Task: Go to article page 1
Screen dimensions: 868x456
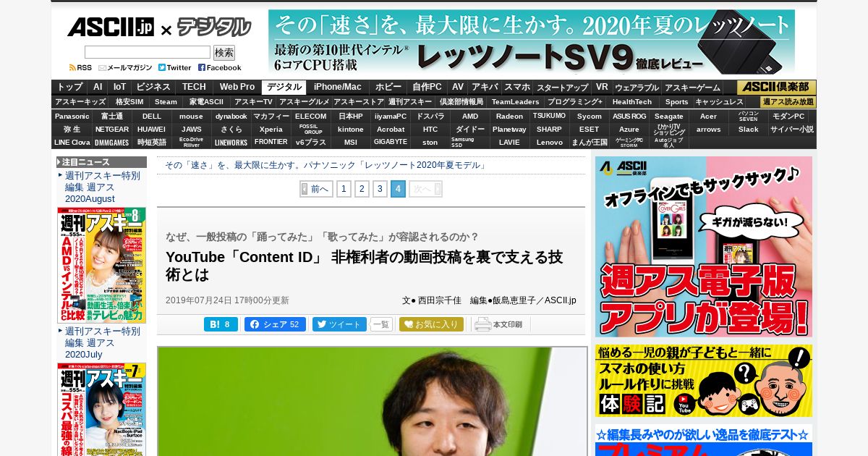Action: [x=344, y=189]
